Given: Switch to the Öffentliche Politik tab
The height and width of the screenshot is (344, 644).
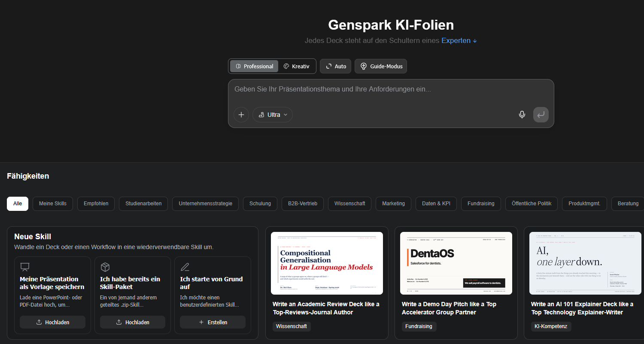Looking at the screenshot, I should pyautogui.click(x=532, y=204).
